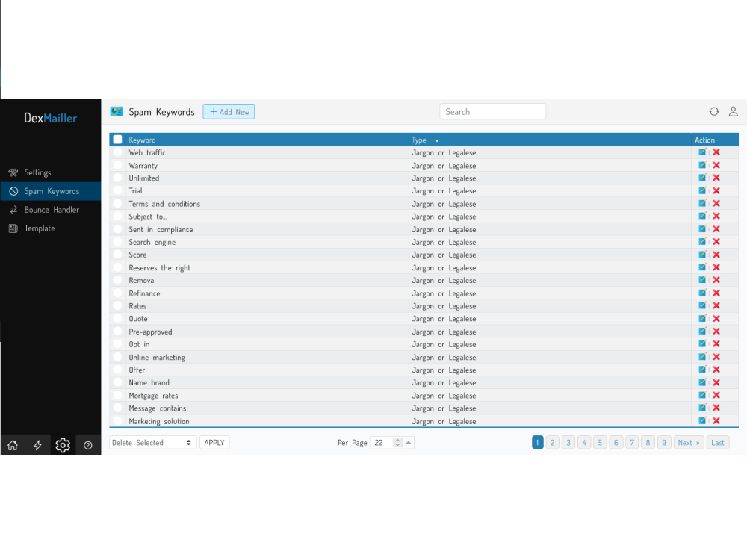The image size is (747, 560).
Task: Open the gear settings icon in sidebar footer
Action: pyautogui.click(x=63, y=445)
